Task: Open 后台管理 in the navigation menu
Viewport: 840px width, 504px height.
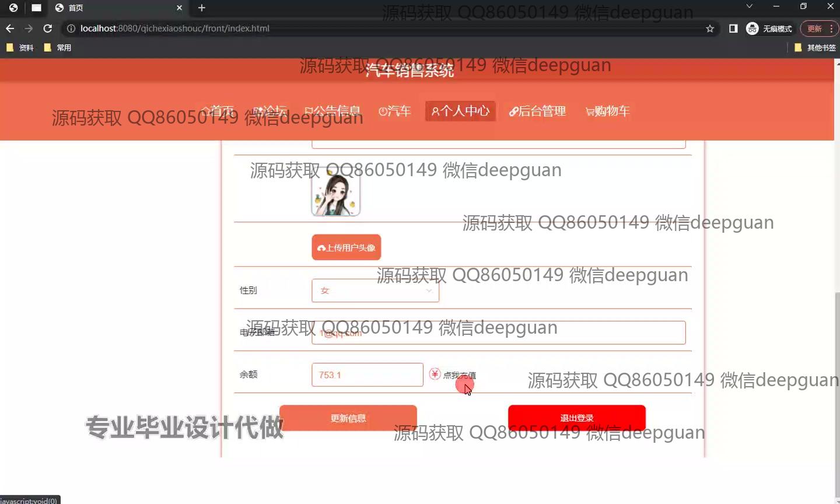Action: 537,111
